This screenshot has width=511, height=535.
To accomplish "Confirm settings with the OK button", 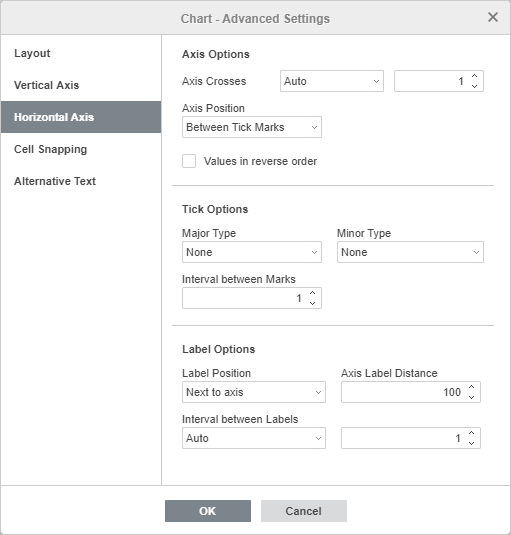I will click(208, 511).
